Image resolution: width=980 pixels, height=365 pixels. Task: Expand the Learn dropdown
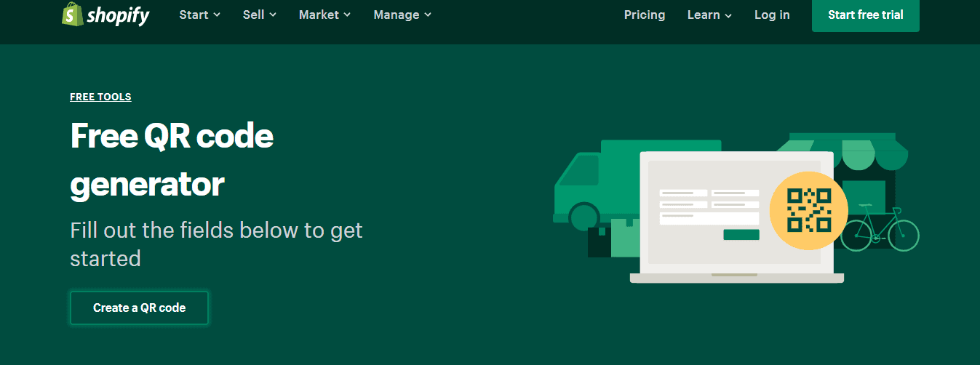coord(709,15)
